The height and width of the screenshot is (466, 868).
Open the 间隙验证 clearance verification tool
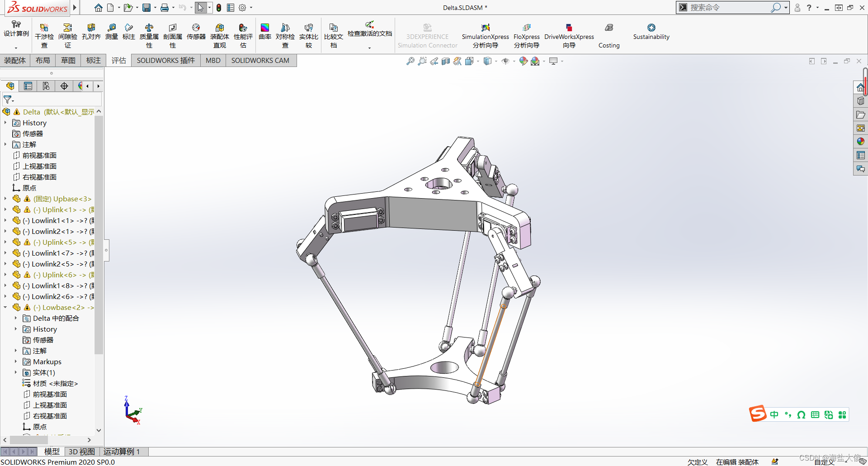click(x=68, y=35)
